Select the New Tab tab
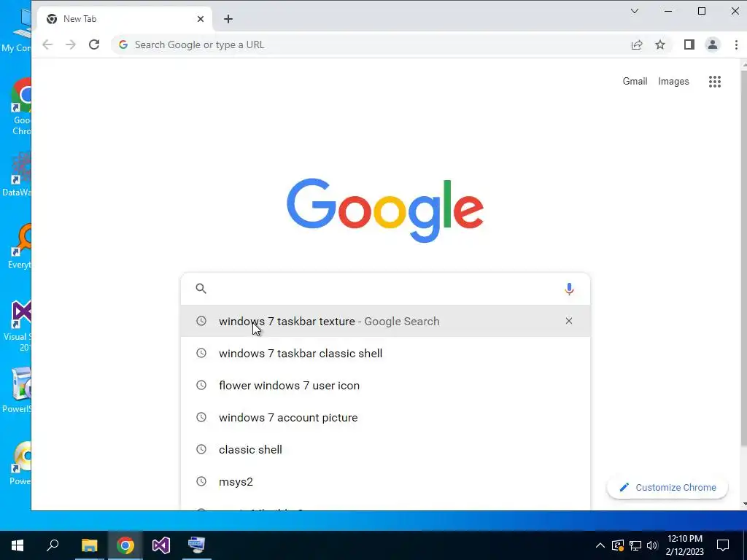Image resolution: width=747 pixels, height=560 pixels. tap(124, 19)
